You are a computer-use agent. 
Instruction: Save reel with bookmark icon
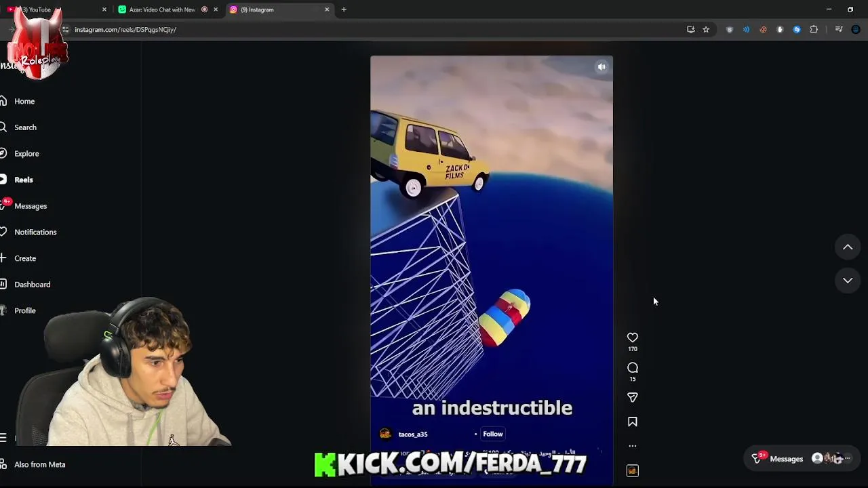pyautogui.click(x=633, y=422)
